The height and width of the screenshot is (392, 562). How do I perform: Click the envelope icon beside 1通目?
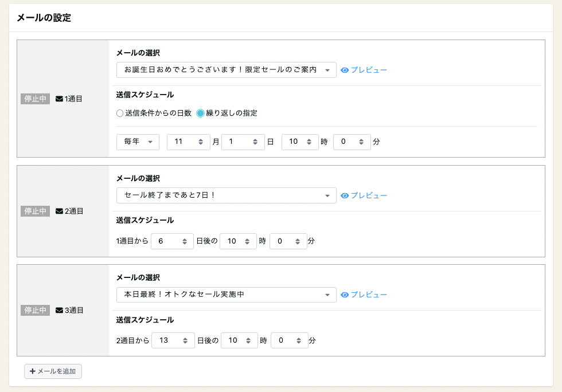pyautogui.click(x=59, y=99)
